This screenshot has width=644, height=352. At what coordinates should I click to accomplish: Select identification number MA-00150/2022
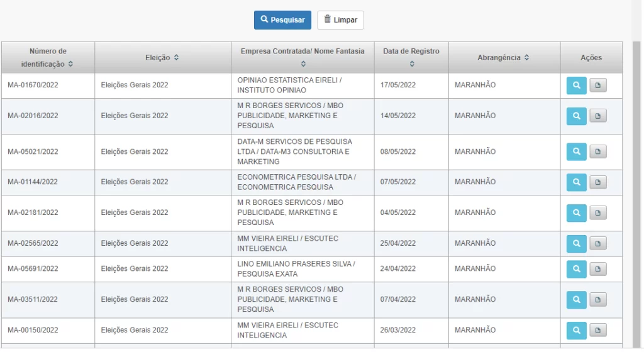[33, 330]
